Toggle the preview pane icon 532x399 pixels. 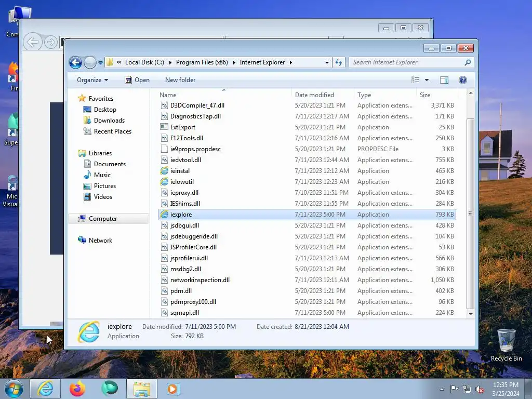pos(444,80)
